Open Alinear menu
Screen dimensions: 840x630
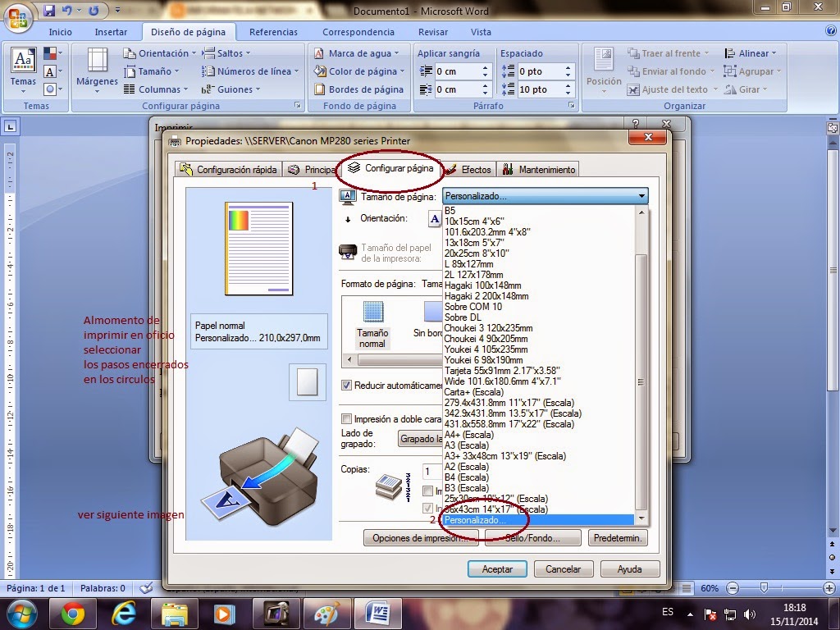tap(750, 53)
